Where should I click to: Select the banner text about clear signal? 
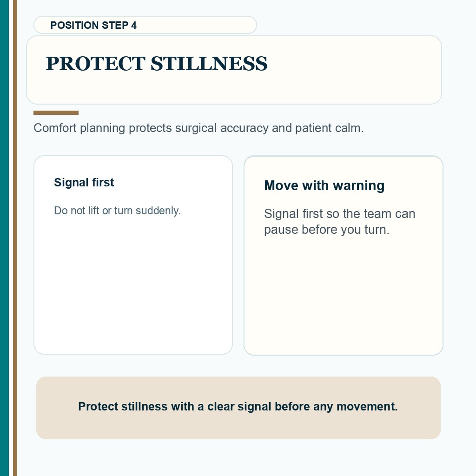coord(238,406)
